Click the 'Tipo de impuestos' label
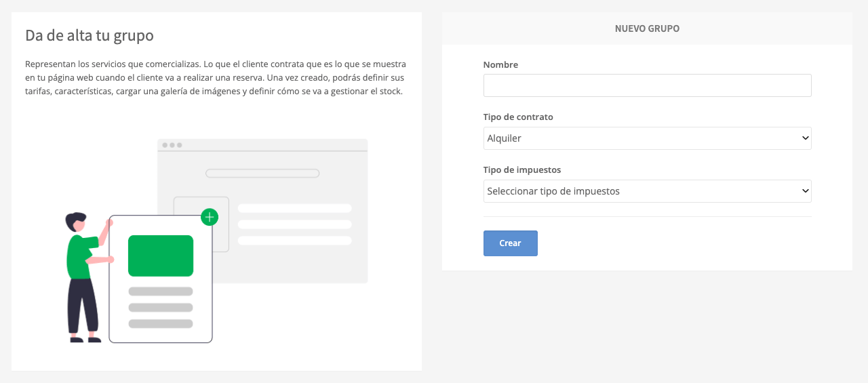 coord(522,170)
